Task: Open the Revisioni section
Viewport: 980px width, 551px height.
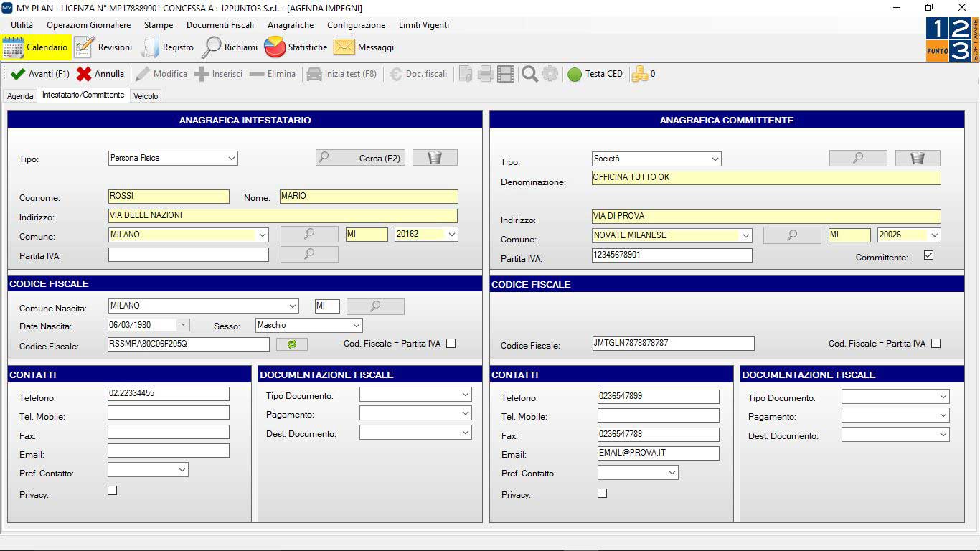Action: click(x=103, y=47)
